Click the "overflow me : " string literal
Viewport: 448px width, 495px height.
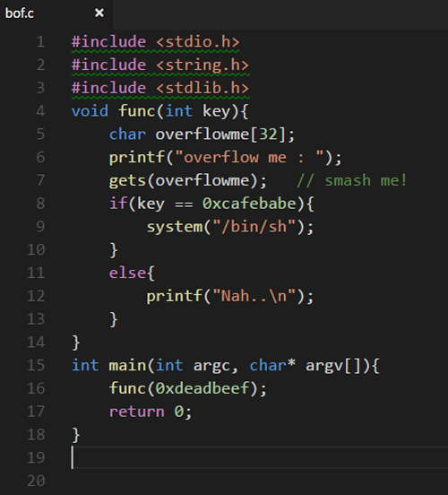click(249, 157)
